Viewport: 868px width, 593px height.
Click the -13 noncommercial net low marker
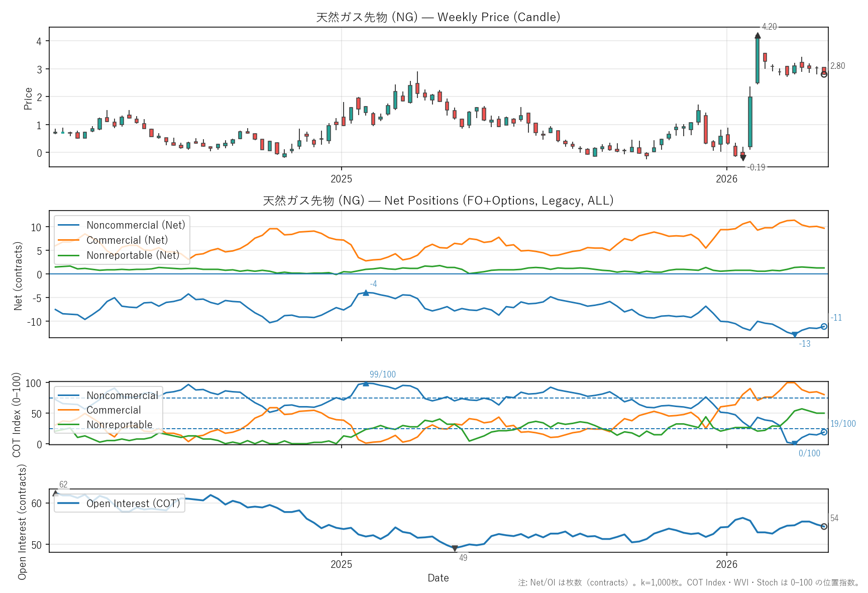tap(795, 335)
